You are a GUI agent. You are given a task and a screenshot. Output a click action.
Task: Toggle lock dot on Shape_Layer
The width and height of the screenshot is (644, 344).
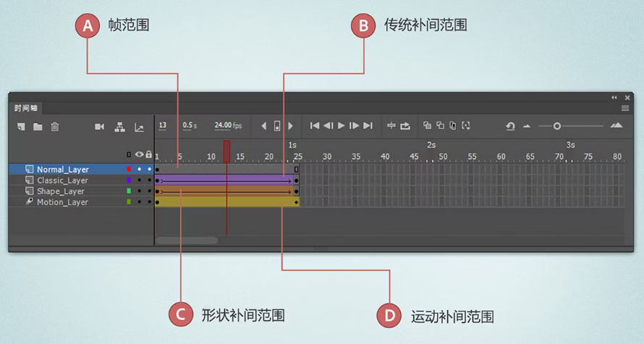(149, 191)
